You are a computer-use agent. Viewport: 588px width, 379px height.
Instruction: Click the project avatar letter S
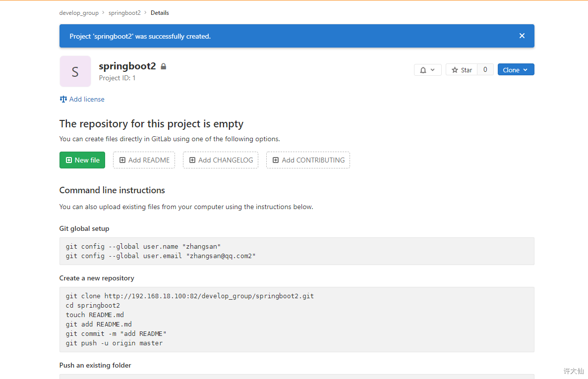[x=75, y=71]
